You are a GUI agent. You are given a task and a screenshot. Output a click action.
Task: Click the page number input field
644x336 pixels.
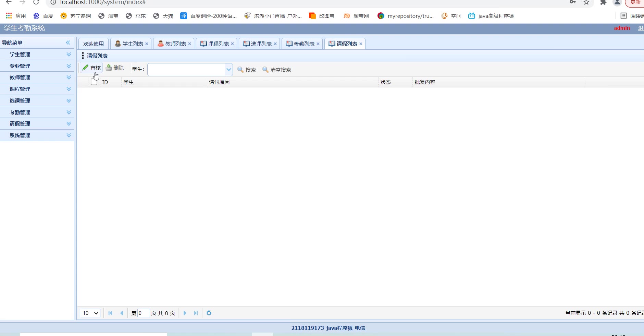point(144,313)
